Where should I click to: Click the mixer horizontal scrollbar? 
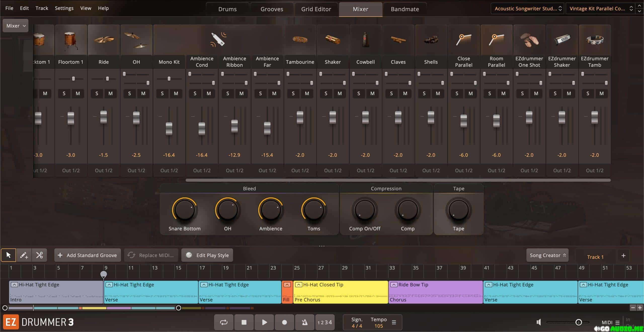pos(398,180)
